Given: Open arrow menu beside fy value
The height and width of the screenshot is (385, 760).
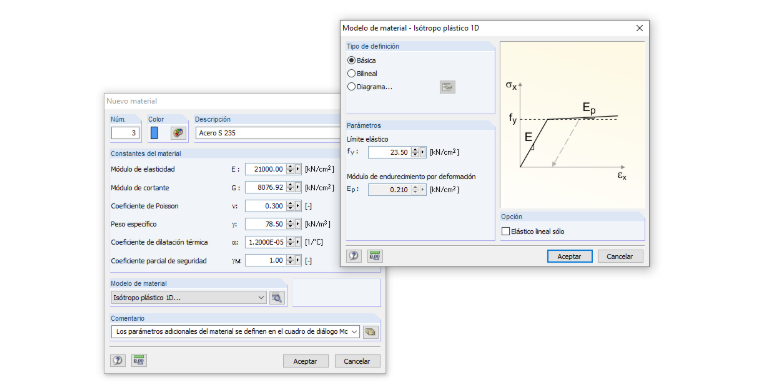Looking at the screenshot, I should (423, 152).
